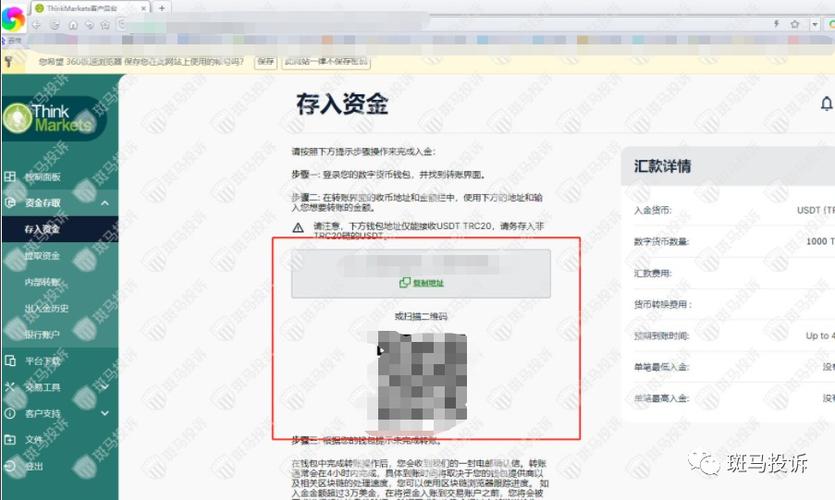Click the warning triangle icon
Viewport: 835px width, 500px height.
point(298,228)
